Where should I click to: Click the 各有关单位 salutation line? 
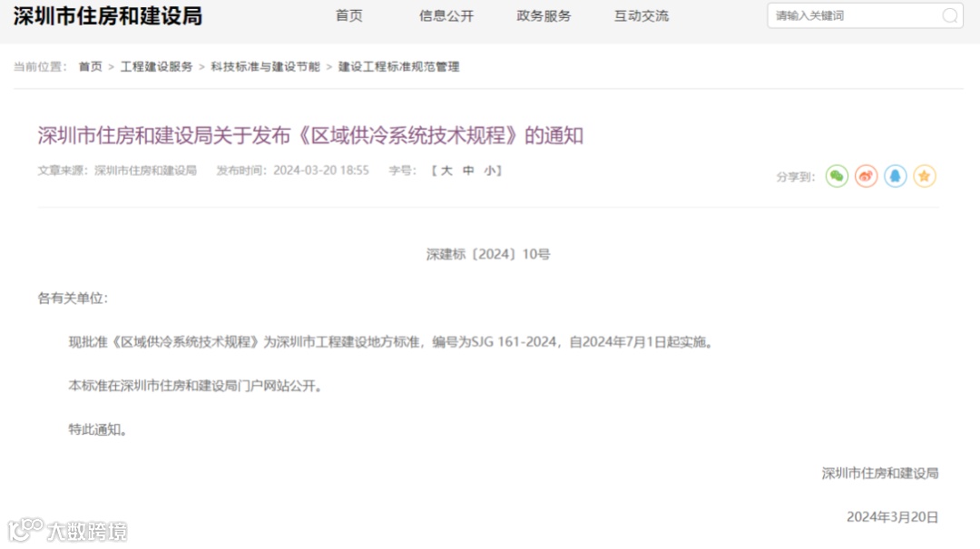(73, 299)
